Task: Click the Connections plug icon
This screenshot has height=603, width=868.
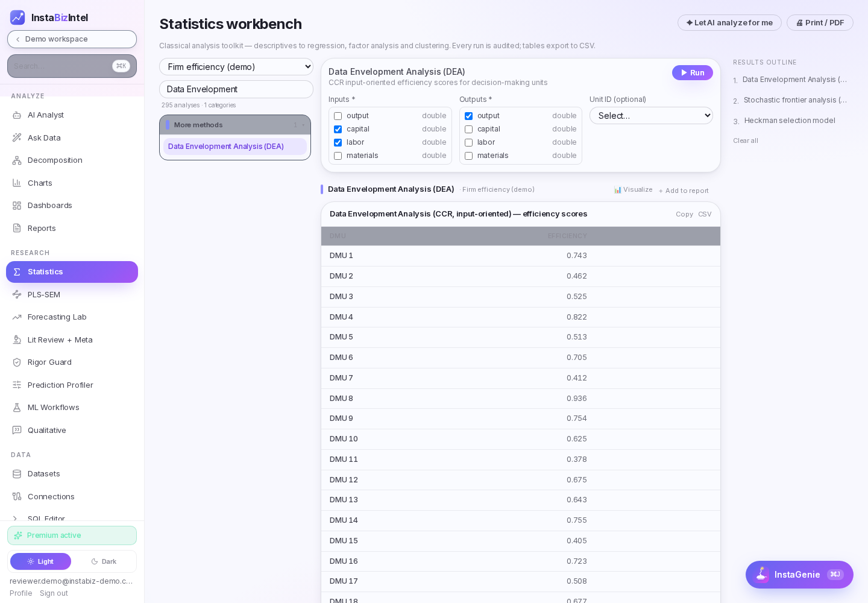Action: 17,496
